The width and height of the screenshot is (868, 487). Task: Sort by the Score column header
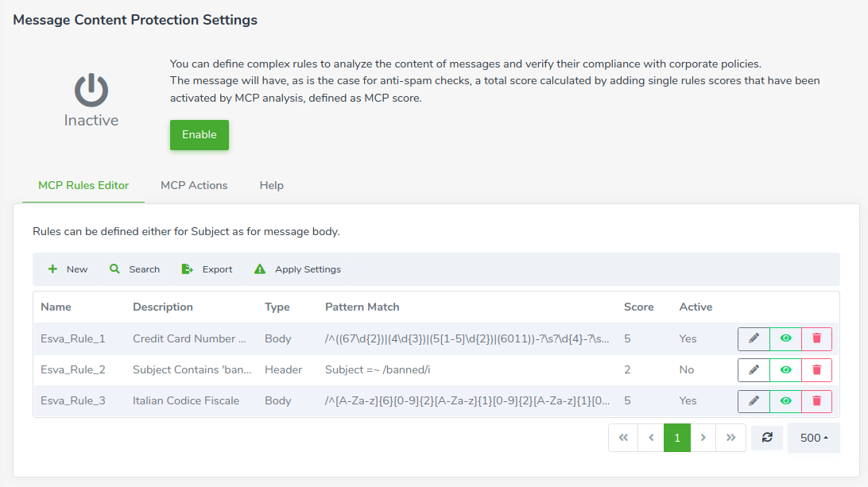tap(639, 307)
